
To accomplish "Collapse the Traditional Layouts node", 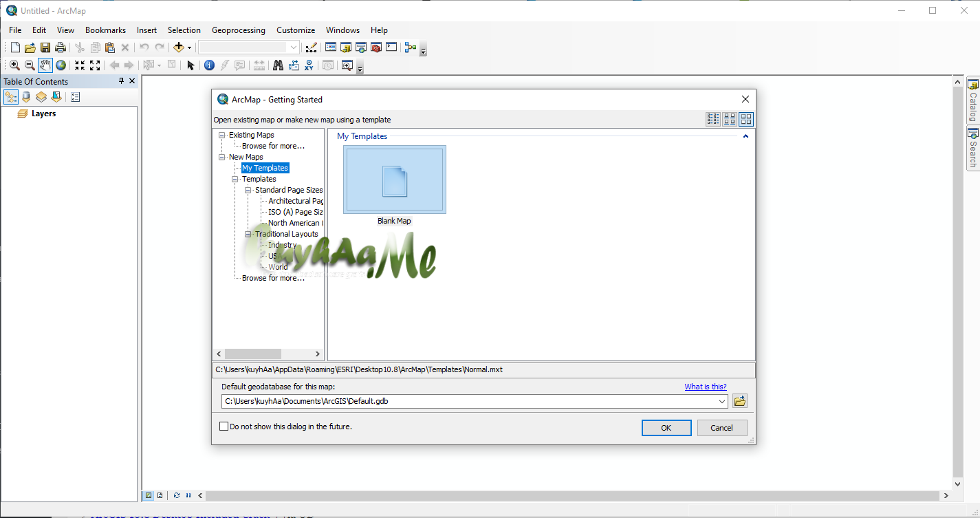I will tap(248, 234).
